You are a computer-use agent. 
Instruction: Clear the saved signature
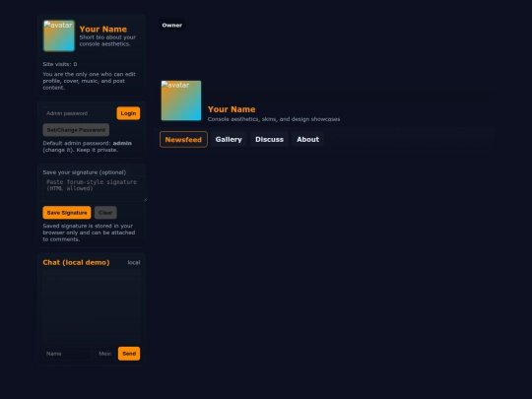(x=105, y=213)
